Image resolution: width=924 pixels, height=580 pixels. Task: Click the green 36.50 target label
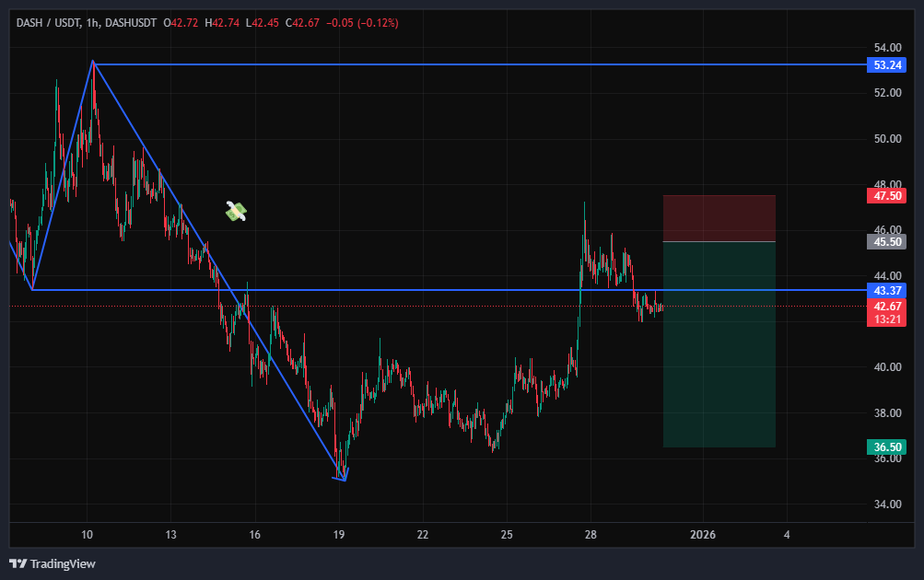[x=887, y=447]
